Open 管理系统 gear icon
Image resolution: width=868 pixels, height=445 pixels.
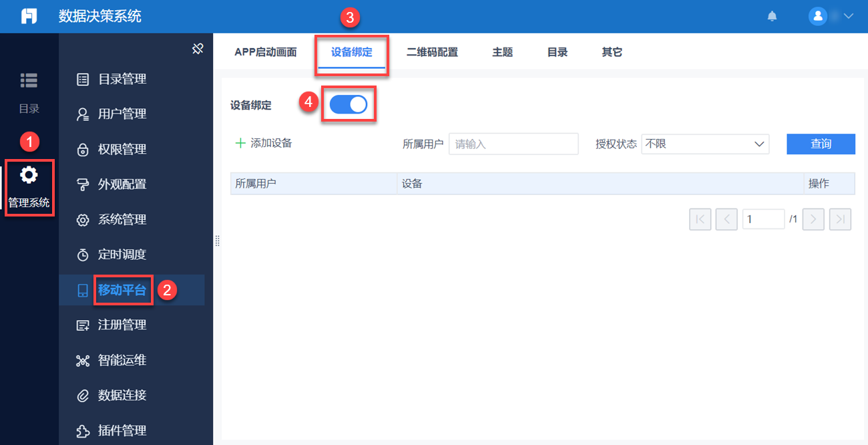(29, 175)
